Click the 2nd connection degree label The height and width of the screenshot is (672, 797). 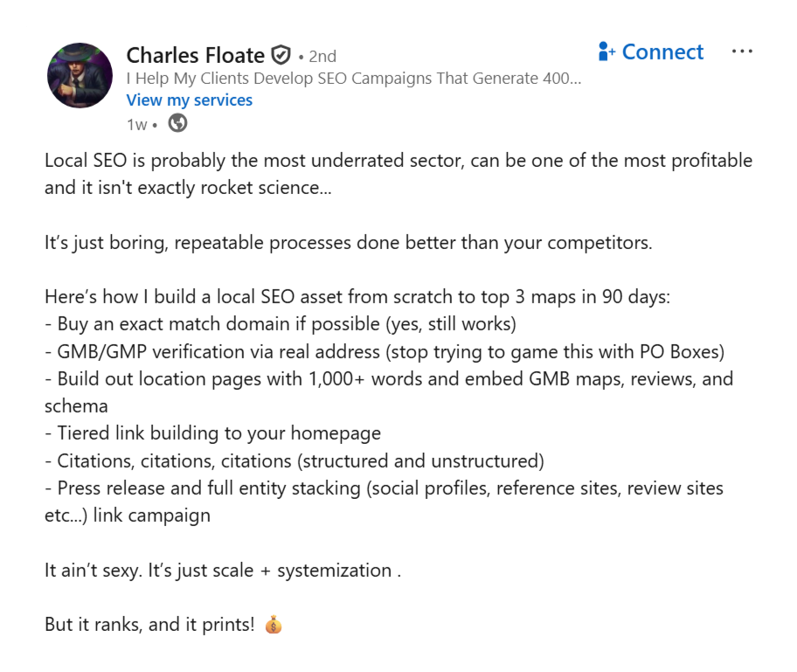(321, 55)
